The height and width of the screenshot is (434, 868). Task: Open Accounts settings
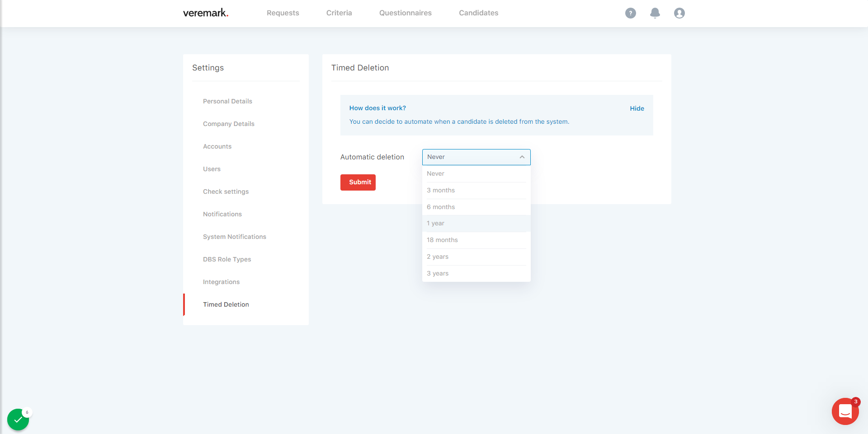(x=217, y=146)
